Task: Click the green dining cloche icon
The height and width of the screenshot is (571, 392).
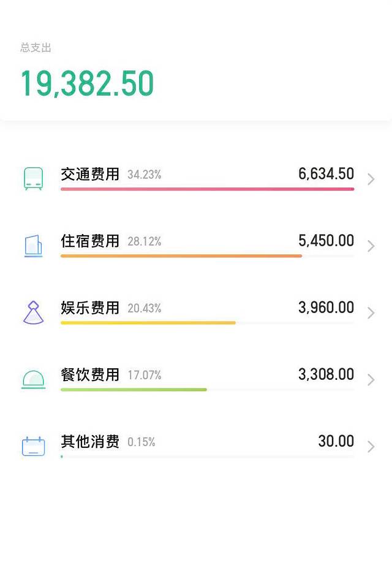Action: point(33,380)
